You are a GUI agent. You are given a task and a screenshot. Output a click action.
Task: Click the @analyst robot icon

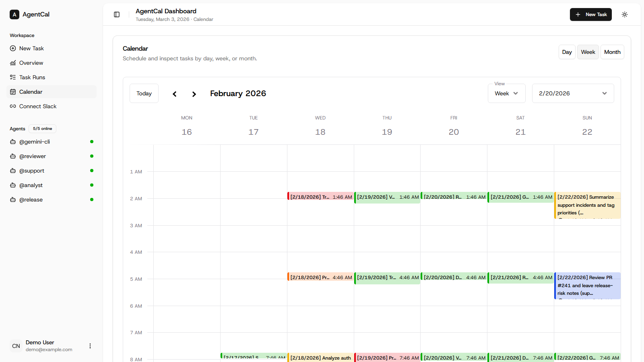pos(13,185)
